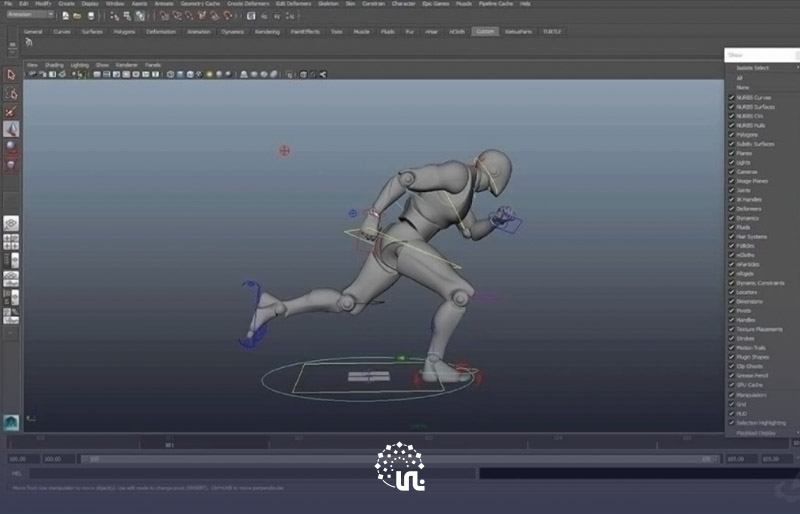Toggle IK Handles checkbox
This screenshot has height=514, width=800.
pos(731,200)
